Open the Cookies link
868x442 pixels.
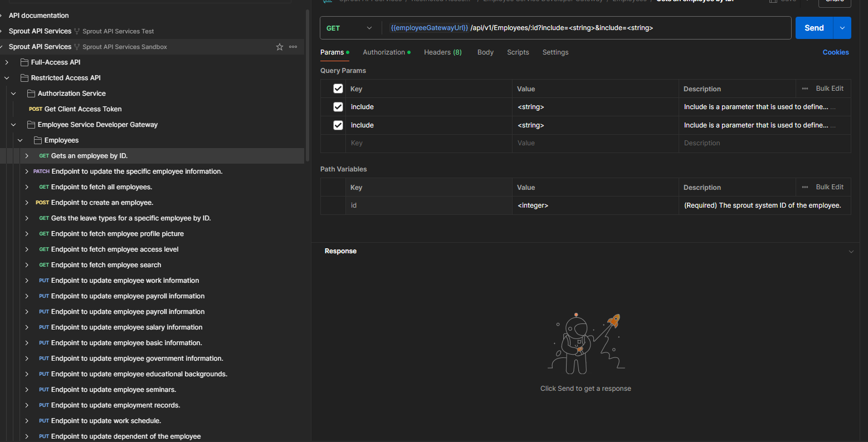[x=836, y=52]
